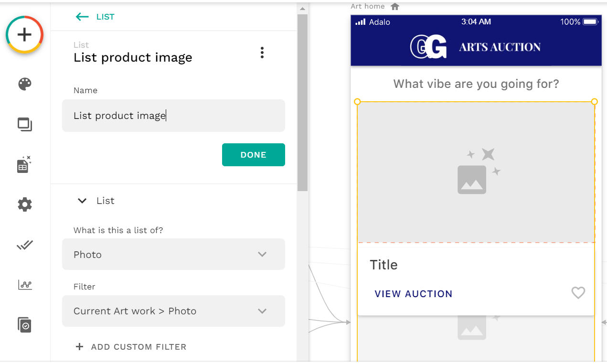
Task: Click the Name input field
Action: [x=173, y=116]
